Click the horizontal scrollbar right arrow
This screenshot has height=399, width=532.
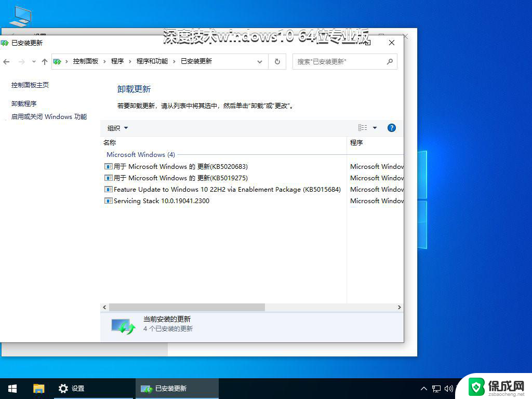click(400, 308)
